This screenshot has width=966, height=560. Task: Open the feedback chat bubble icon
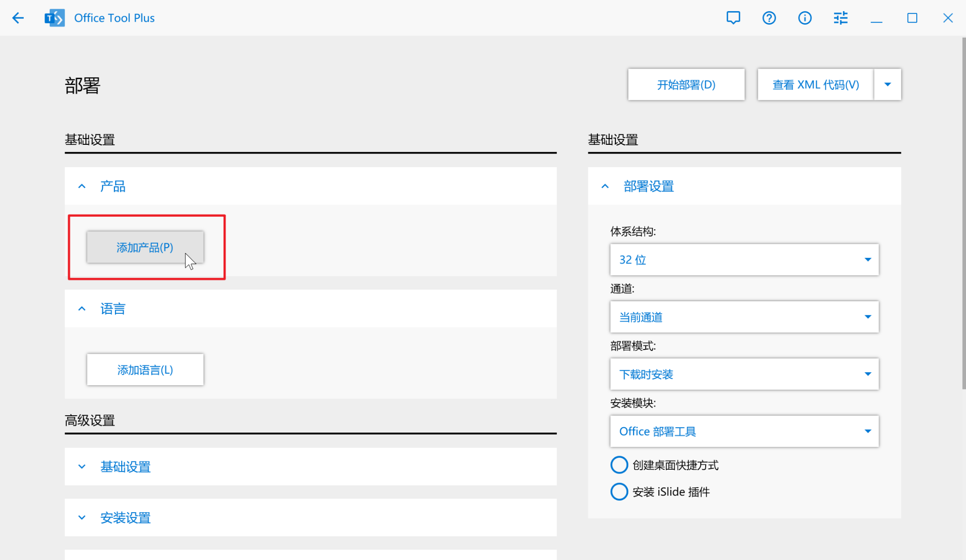pos(733,18)
